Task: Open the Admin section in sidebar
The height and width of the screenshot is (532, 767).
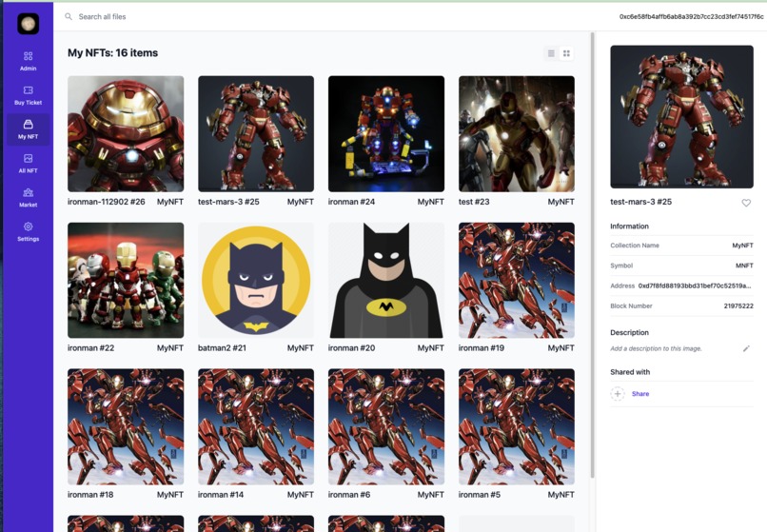Action: coord(28,61)
